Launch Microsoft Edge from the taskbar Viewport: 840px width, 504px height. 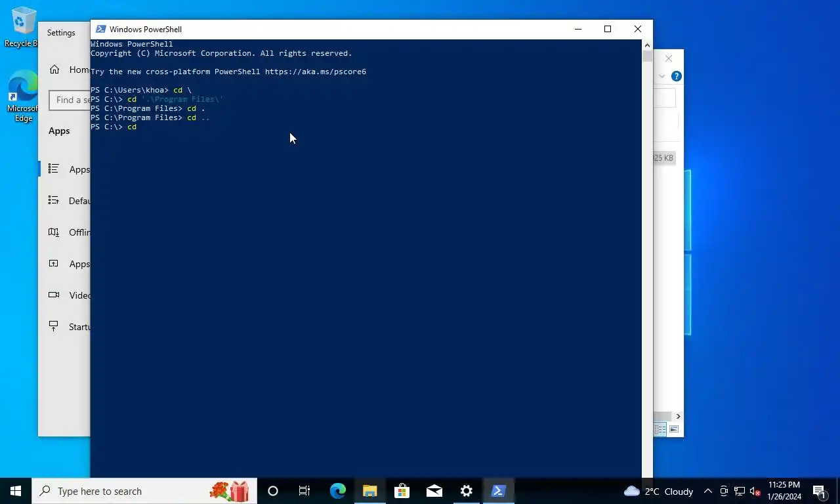pyautogui.click(x=338, y=491)
